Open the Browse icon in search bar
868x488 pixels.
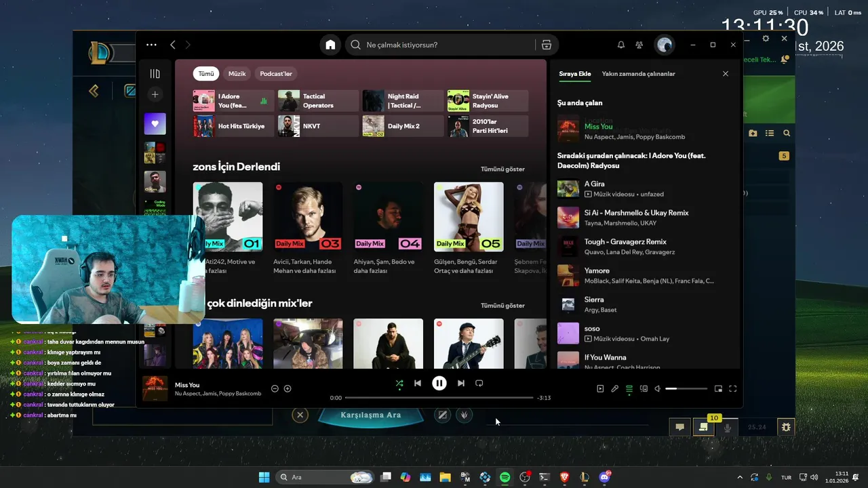click(547, 45)
